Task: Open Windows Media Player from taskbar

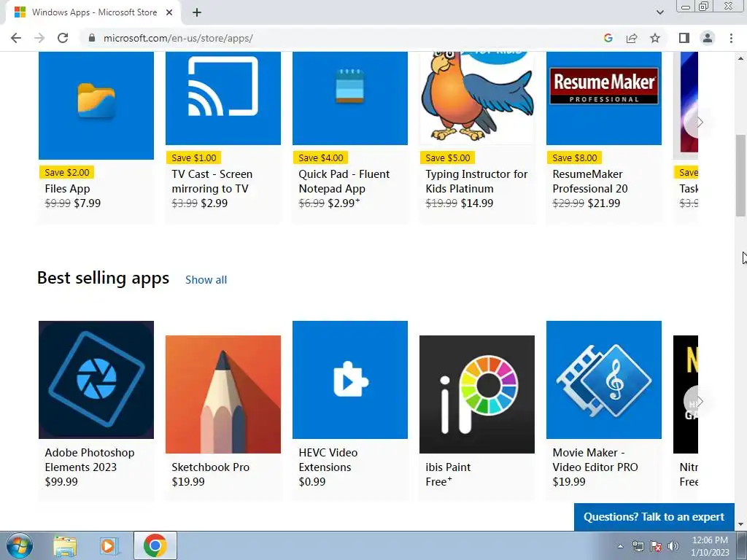Action: 109,545
